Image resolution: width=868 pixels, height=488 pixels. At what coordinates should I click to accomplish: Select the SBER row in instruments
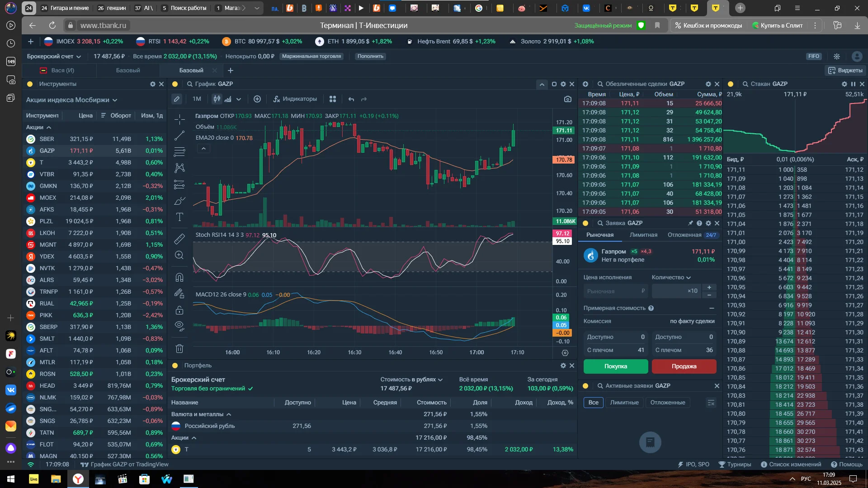(x=95, y=139)
